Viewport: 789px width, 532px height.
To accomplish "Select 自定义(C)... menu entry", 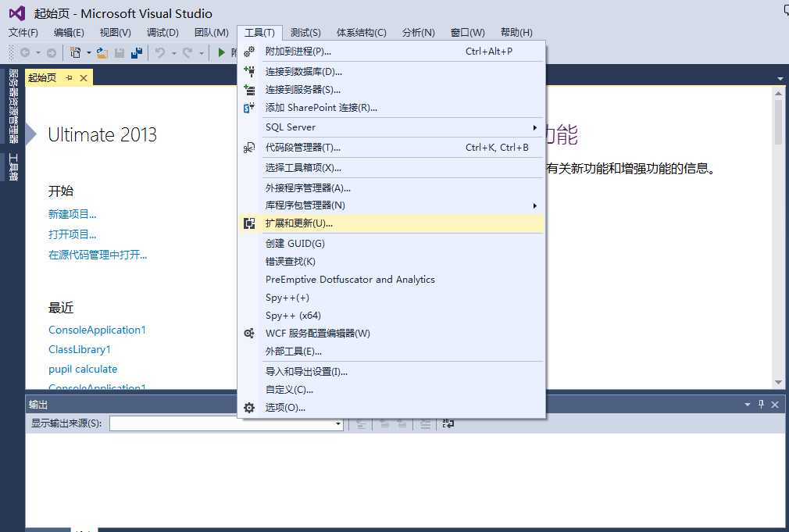I will pyautogui.click(x=392, y=390).
